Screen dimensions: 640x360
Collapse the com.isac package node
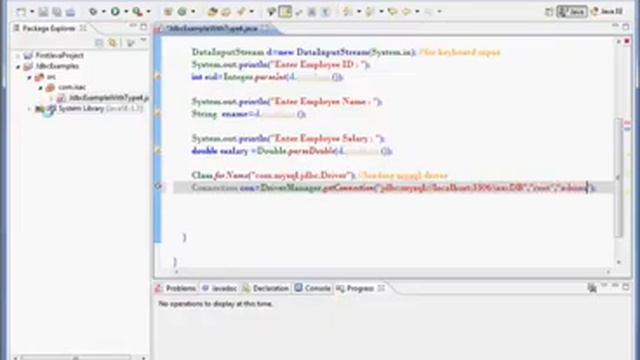(40, 88)
